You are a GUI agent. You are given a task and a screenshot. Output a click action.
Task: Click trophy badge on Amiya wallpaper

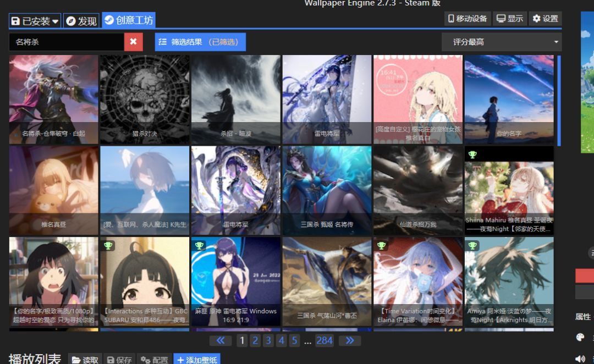coord(472,245)
